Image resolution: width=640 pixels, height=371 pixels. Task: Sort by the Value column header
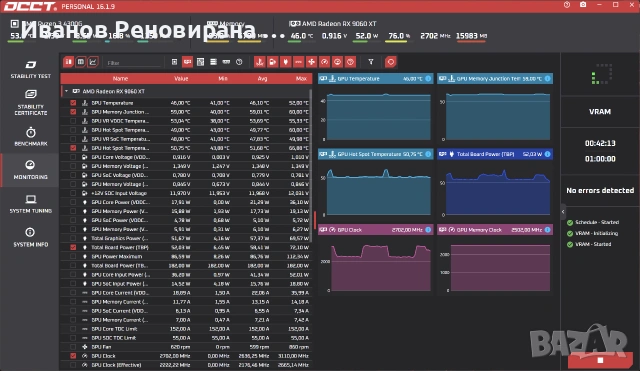[181, 78]
